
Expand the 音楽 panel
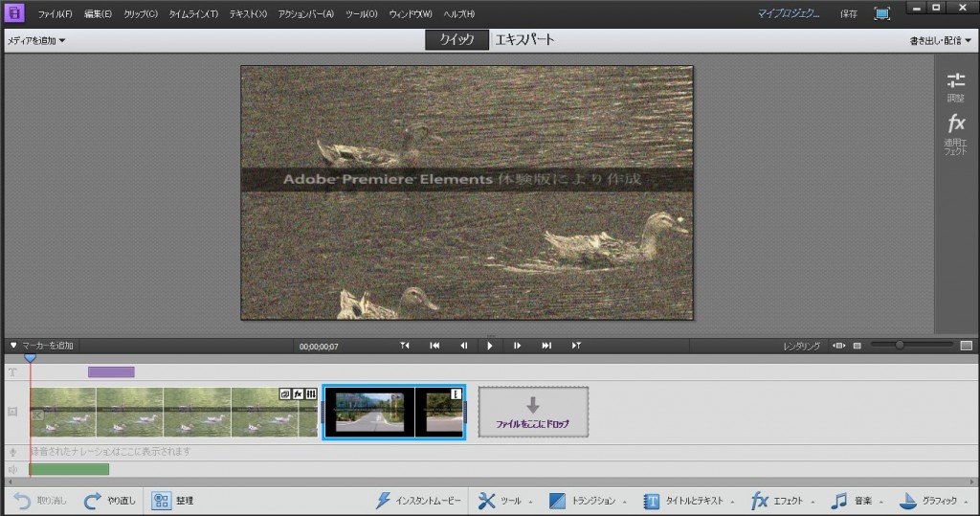click(x=857, y=501)
